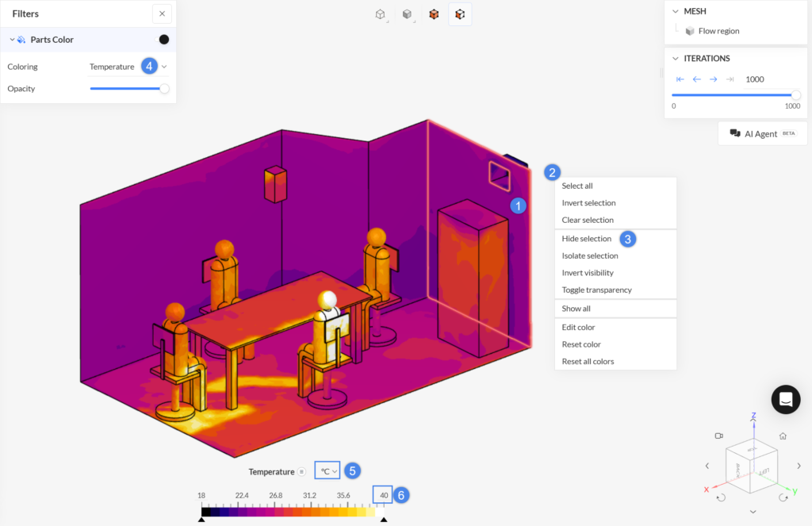Viewport: 812px width, 526px height.
Task: Click Reset all colors in the context menu
Action: tap(615, 362)
